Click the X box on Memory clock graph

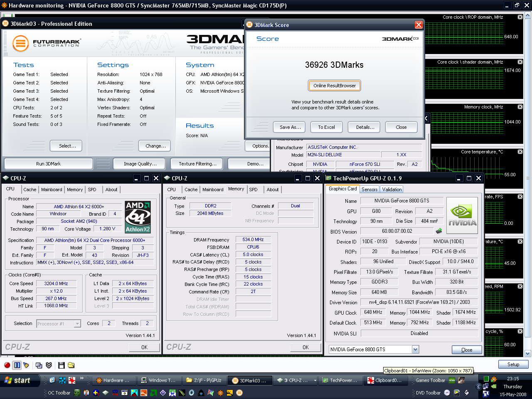pyautogui.click(x=520, y=107)
